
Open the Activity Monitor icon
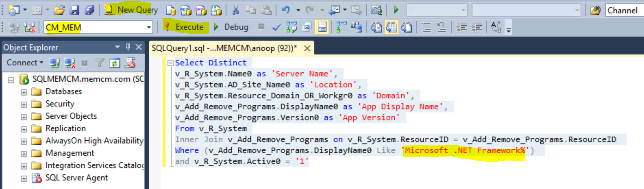pos(376,10)
